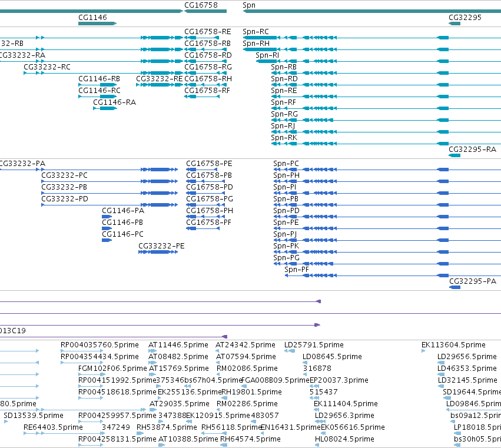This screenshot has height=448, width=501.
Task: Select protein CG16758-PE
Action: 209,164
